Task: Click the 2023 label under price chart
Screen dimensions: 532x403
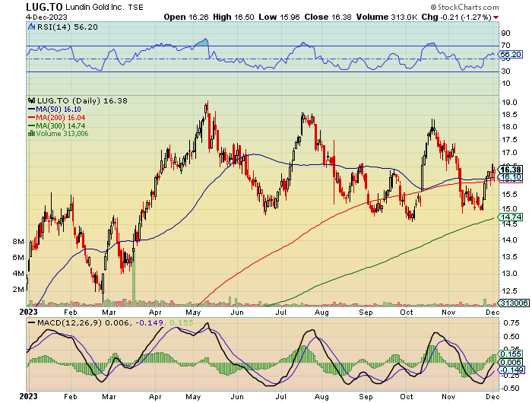Action: tap(28, 312)
